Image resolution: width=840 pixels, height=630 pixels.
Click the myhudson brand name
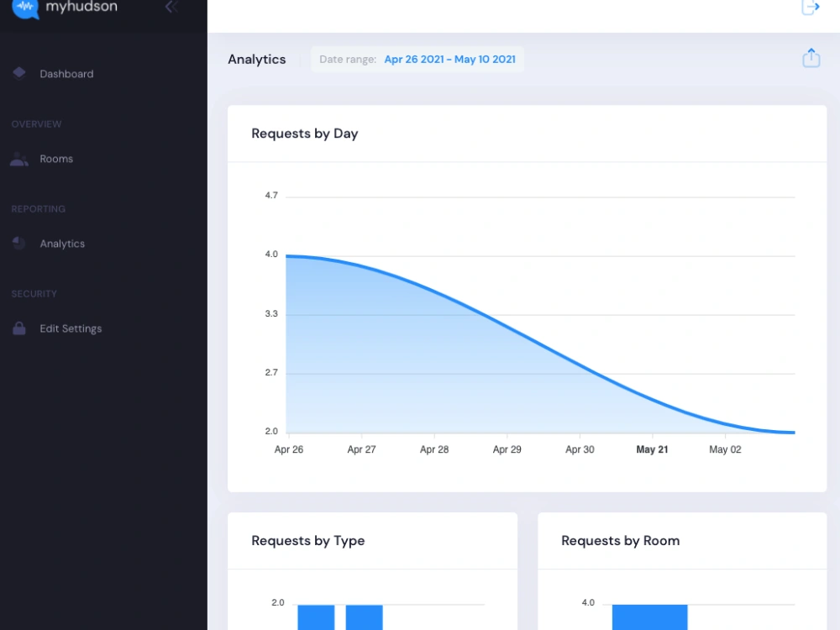click(81, 7)
